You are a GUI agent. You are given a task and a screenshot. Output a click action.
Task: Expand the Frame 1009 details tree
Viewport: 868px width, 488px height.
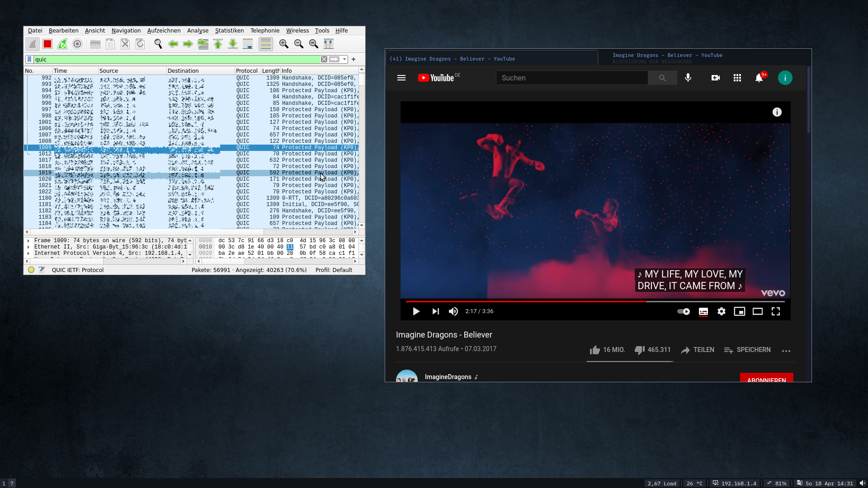coord(28,241)
